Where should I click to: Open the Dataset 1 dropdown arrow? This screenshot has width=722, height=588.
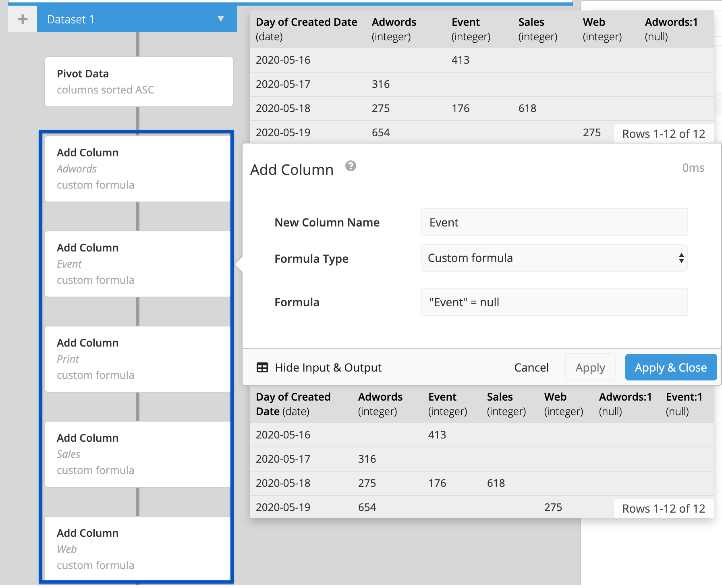[221, 19]
